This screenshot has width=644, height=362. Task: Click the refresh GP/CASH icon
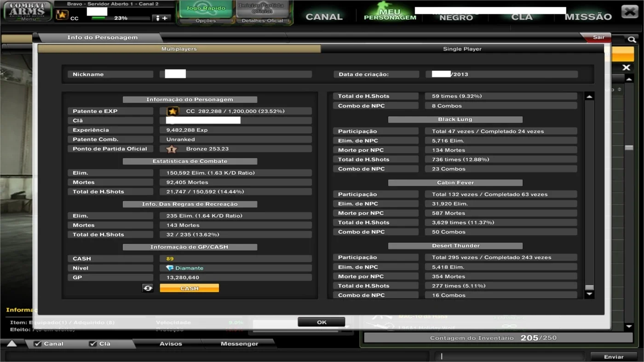pos(148,288)
